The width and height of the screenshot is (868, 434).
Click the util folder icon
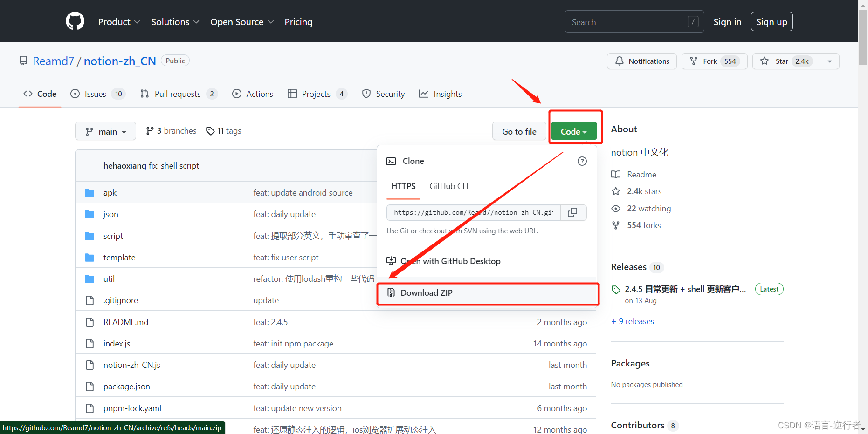(x=90, y=279)
